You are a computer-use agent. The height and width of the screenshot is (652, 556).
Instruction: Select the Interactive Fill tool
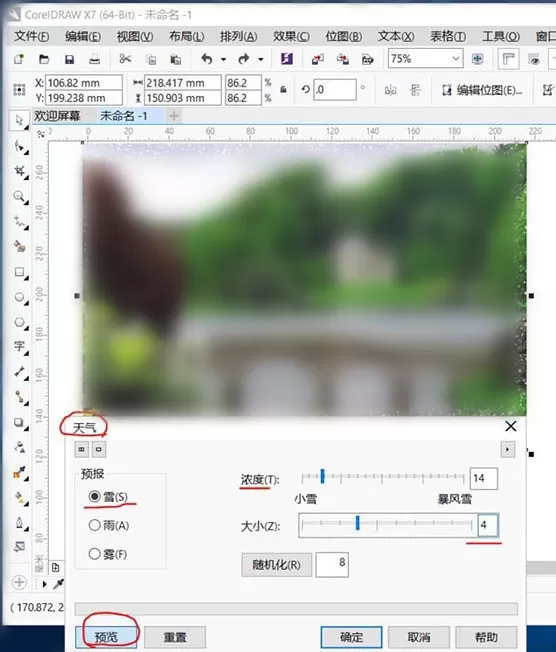tap(19, 497)
